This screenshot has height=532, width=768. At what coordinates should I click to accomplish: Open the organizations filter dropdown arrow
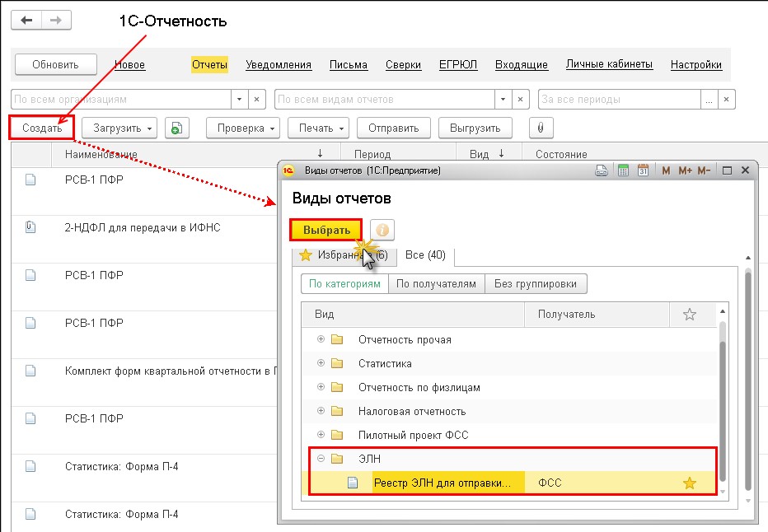(x=240, y=100)
